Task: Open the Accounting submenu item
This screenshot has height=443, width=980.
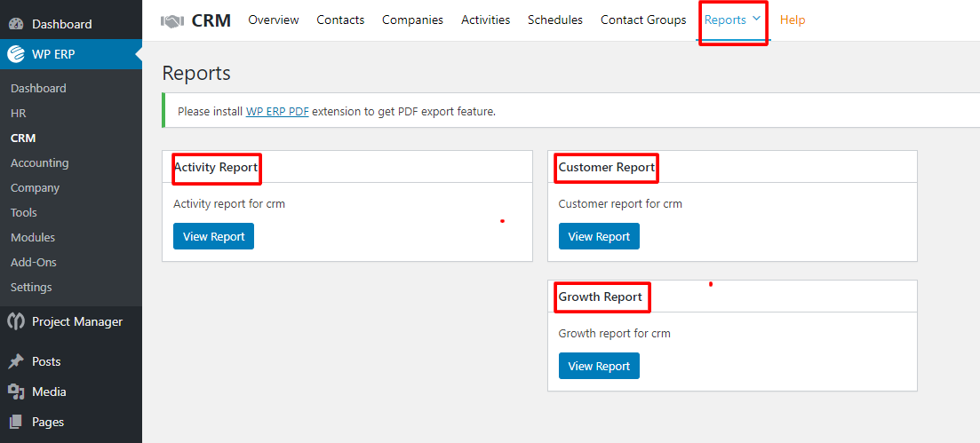Action: 39,163
